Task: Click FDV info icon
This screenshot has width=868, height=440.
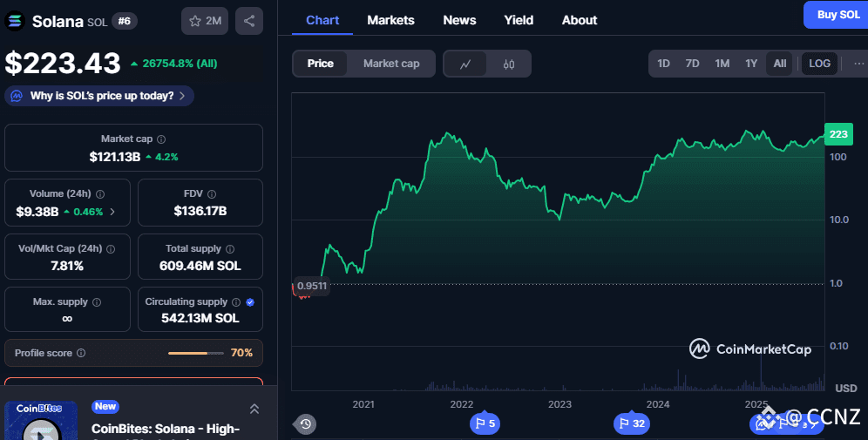Action: coord(212,194)
